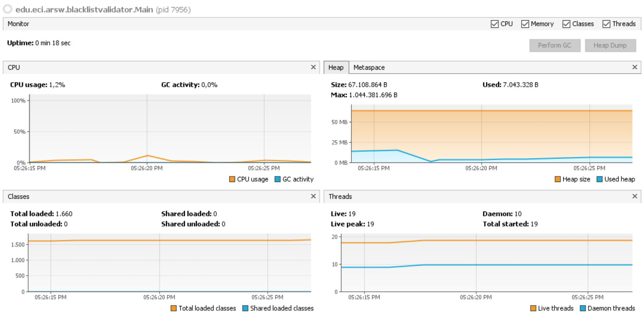Click the Total loaded classes legend swatch
This screenshot has height=317, width=644.
point(174,308)
